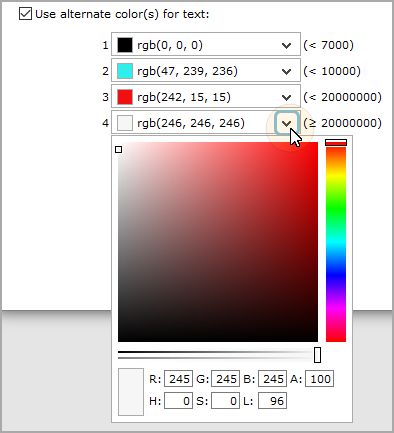Click the text rgb(246, 246, 246)
The width and height of the screenshot is (394, 433).
point(191,123)
